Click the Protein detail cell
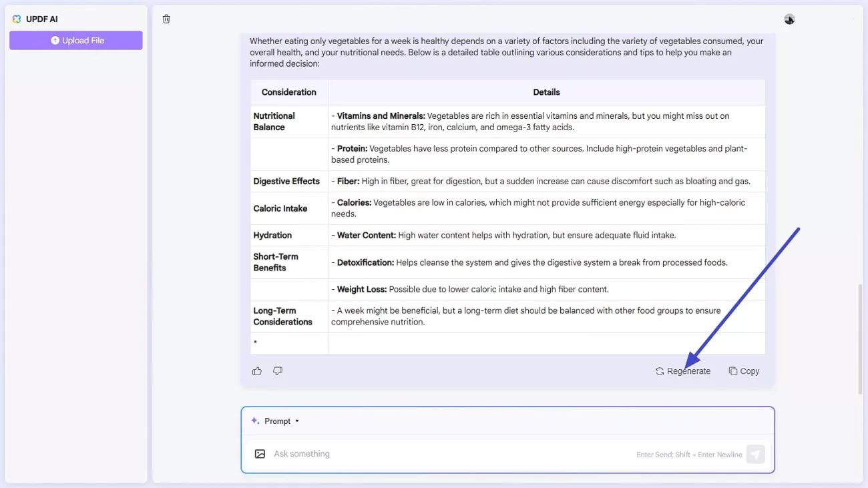Image resolution: width=868 pixels, height=488 pixels. point(546,154)
